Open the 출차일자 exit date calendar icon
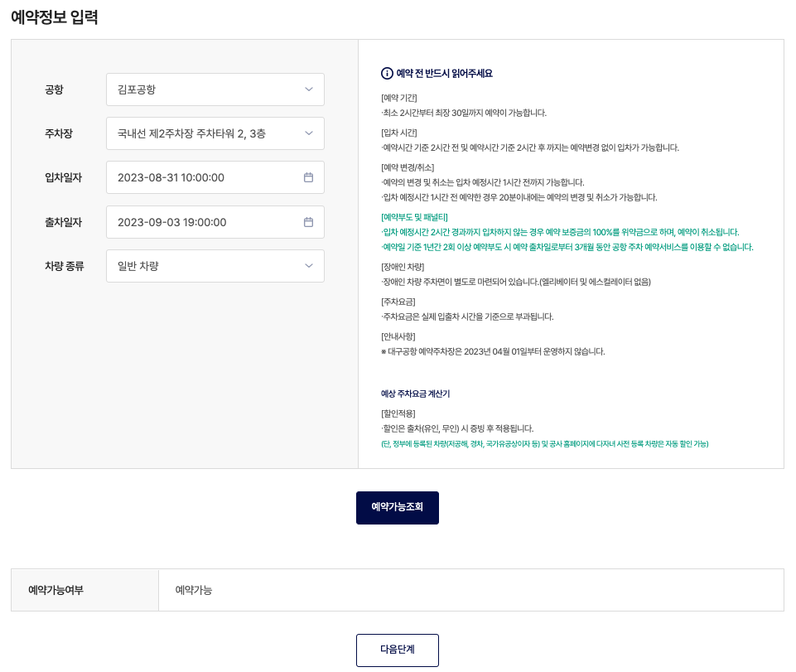 (309, 221)
